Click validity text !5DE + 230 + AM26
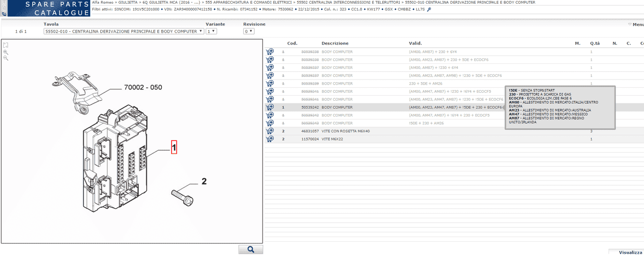 click(x=426, y=123)
